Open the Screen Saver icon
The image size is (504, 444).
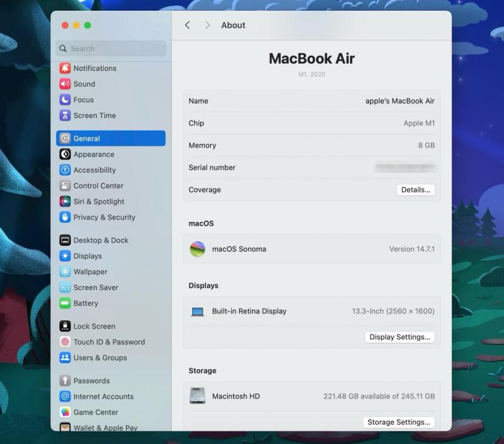65,288
